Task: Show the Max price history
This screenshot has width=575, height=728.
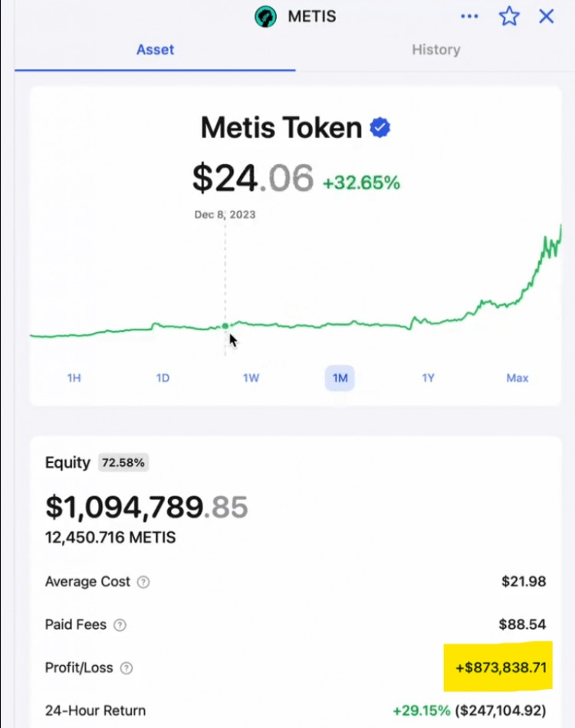Action: 517,378
